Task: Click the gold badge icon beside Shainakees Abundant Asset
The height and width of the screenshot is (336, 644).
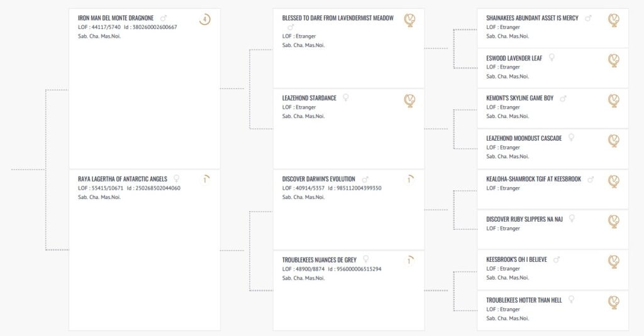Action: pyautogui.click(x=614, y=19)
